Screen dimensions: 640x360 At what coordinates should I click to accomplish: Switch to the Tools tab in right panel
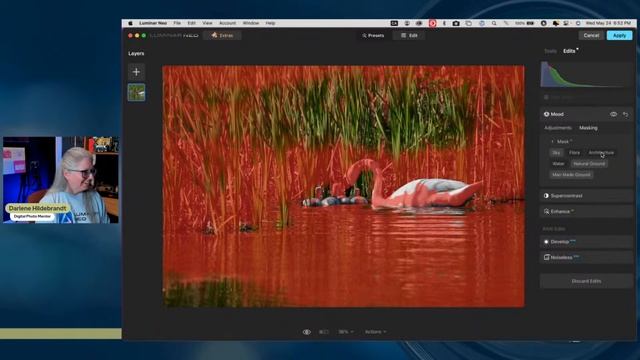click(x=550, y=51)
